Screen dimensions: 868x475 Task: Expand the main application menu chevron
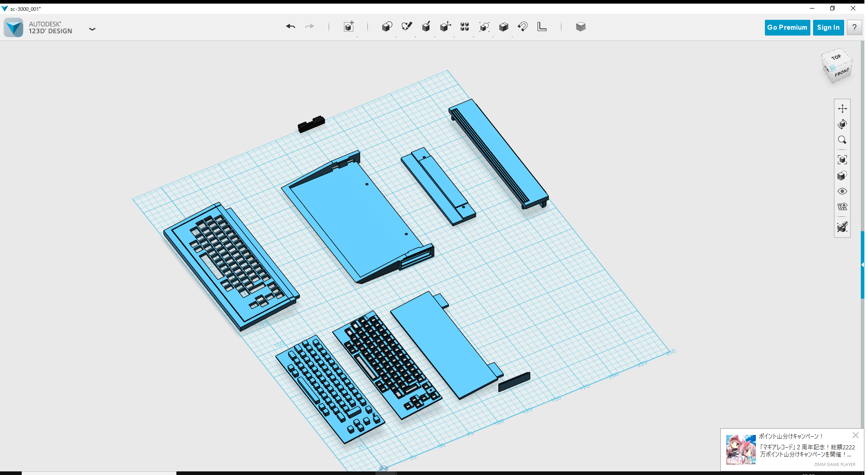(92, 29)
